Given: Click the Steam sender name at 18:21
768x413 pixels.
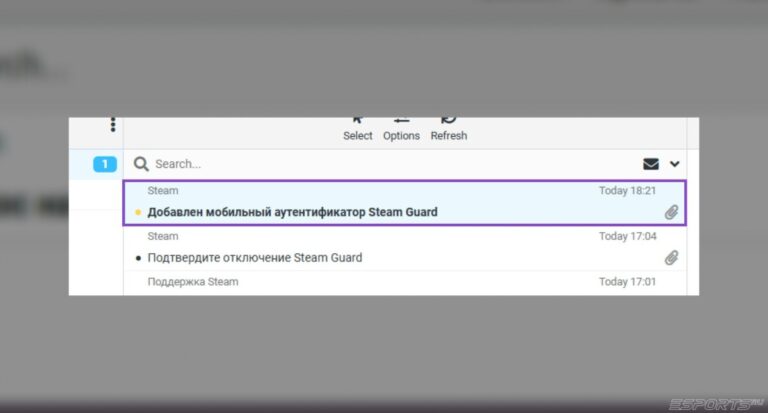Looking at the screenshot, I should click(163, 190).
